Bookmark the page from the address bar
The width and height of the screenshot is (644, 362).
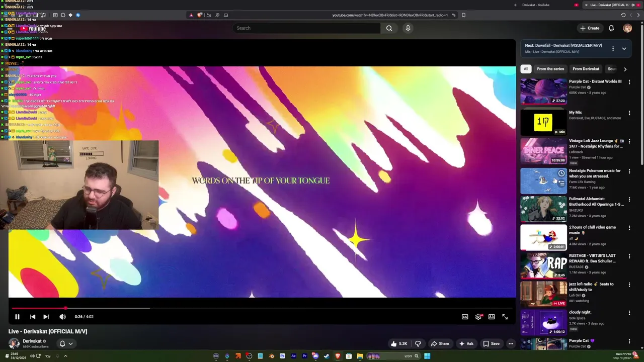(x=463, y=15)
